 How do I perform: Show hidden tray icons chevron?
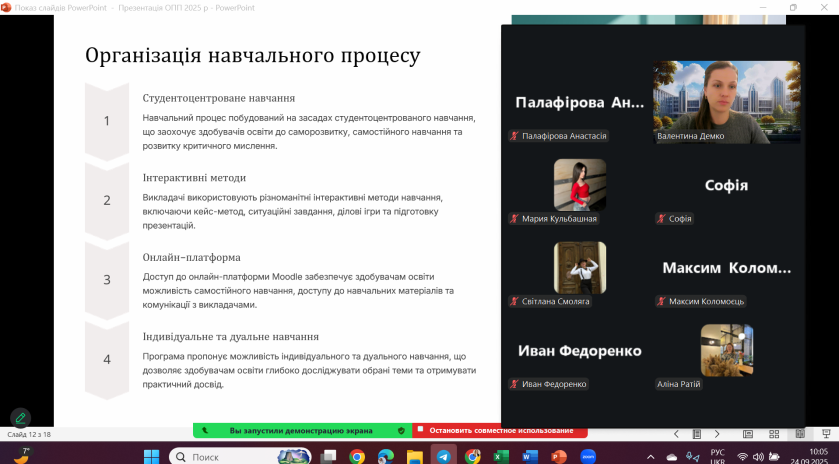tap(651, 457)
